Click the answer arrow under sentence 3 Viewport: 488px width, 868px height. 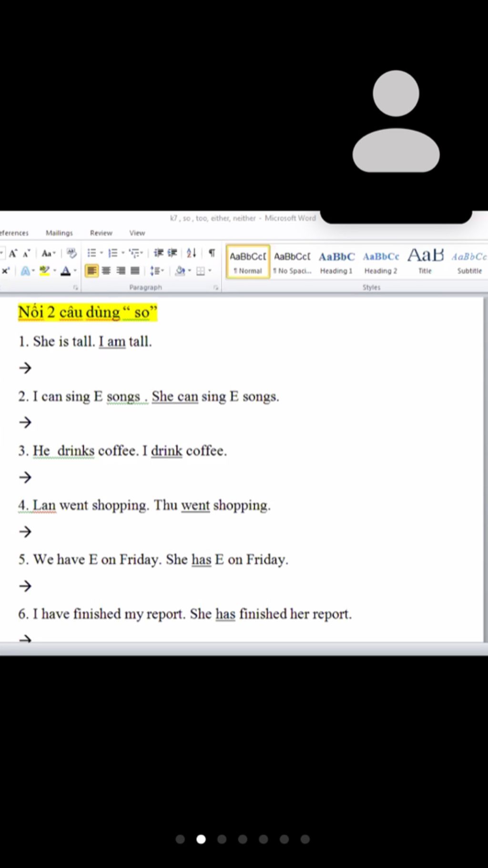point(25,477)
